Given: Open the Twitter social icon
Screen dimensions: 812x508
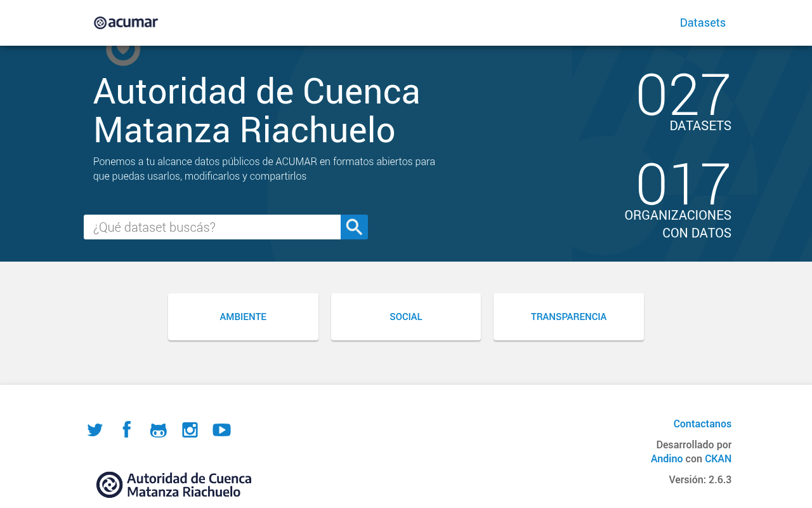Looking at the screenshot, I should 95,430.
